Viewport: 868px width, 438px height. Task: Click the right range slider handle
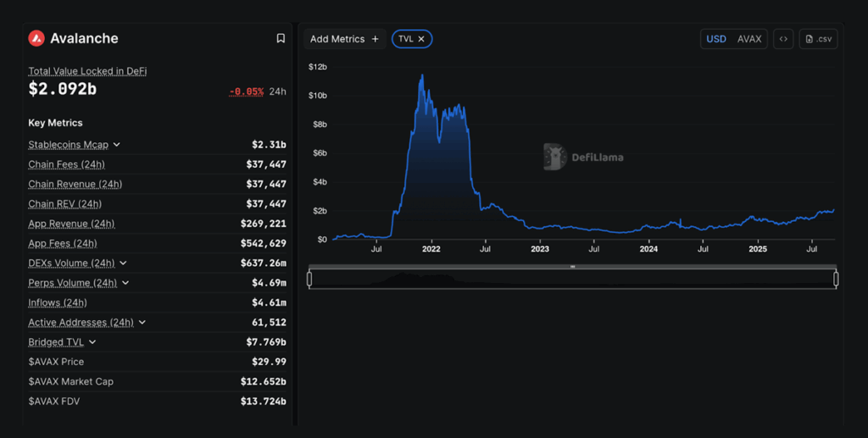click(x=836, y=279)
